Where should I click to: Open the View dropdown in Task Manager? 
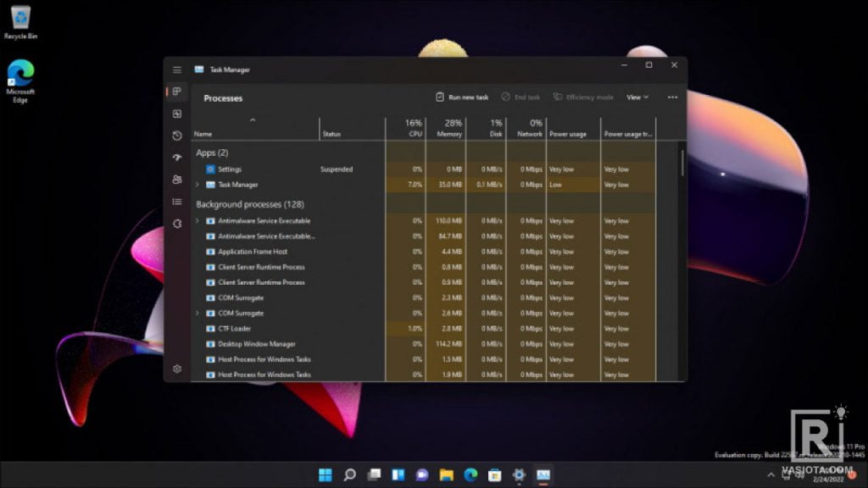pos(637,97)
